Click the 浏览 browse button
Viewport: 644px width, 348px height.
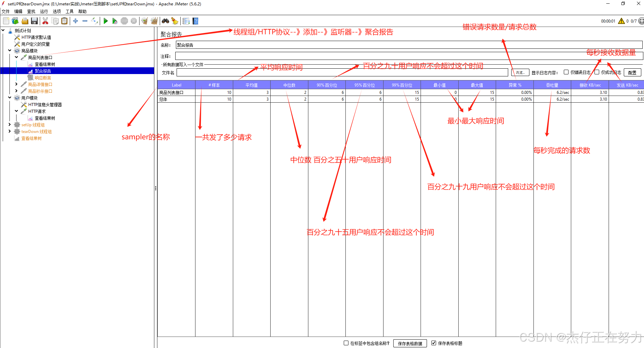(520, 72)
